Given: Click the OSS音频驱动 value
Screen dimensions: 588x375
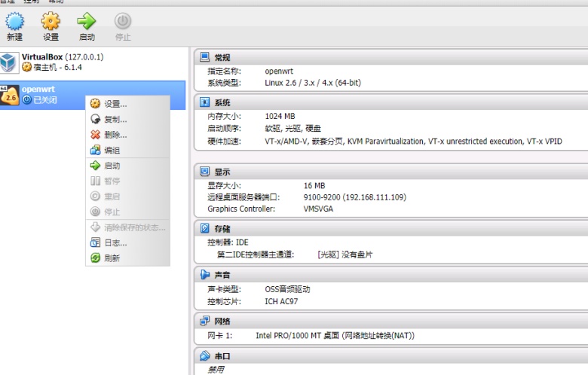Looking at the screenshot, I should click(x=287, y=289).
